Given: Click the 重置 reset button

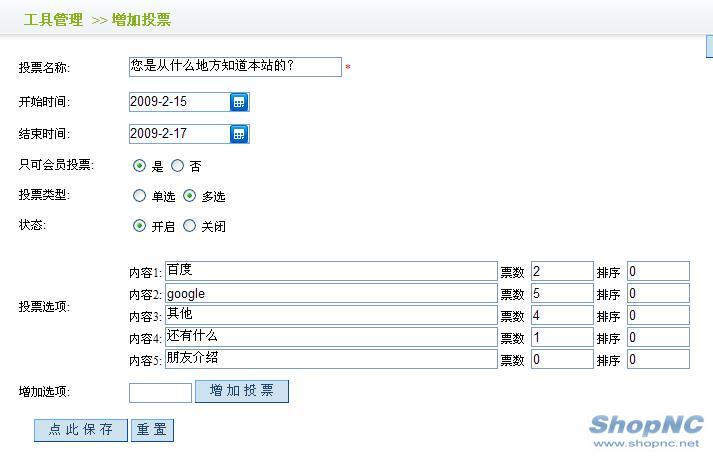Looking at the screenshot, I should (x=152, y=430).
